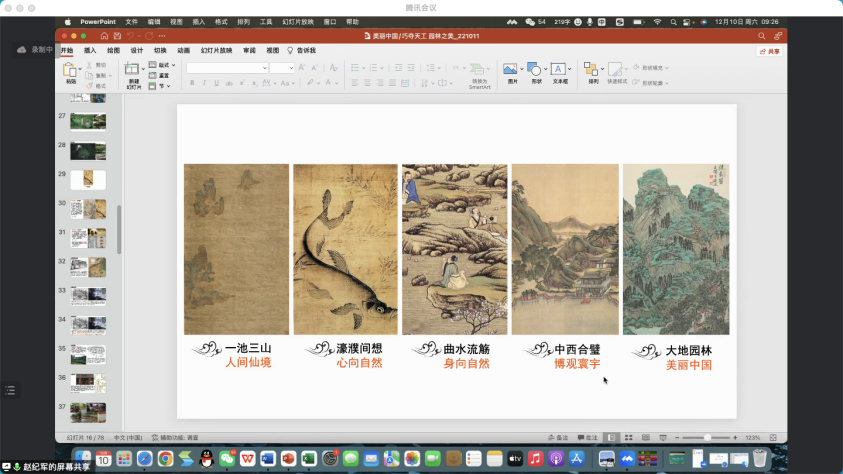Toggle Bold formatting button

192,83
